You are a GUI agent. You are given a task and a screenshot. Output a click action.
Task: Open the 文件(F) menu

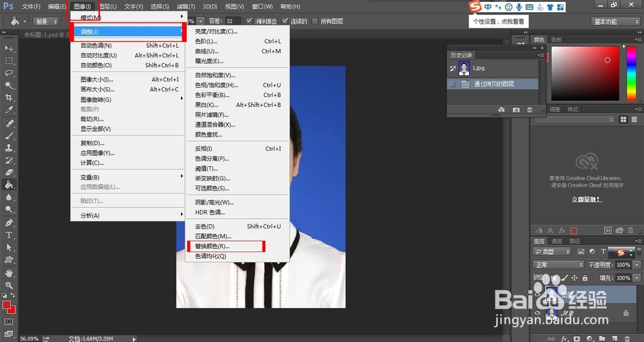click(x=31, y=6)
